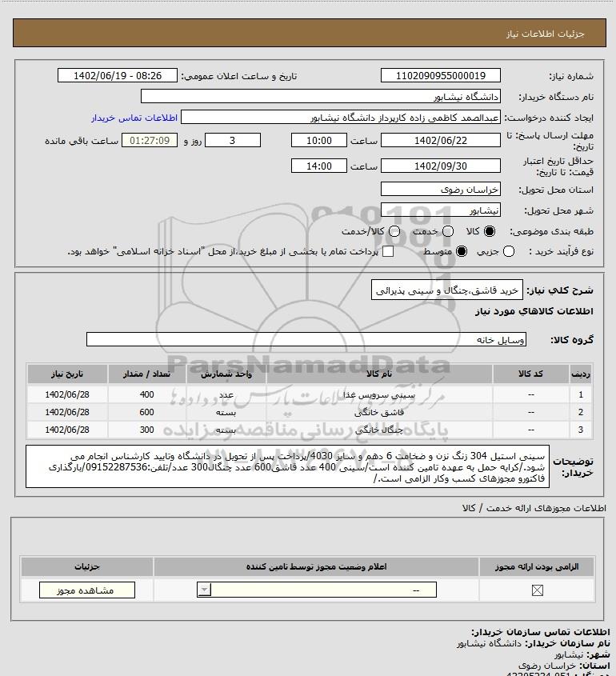Click the buyer notes text area
The width and height of the screenshot is (616, 676).
click(x=287, y=467)
